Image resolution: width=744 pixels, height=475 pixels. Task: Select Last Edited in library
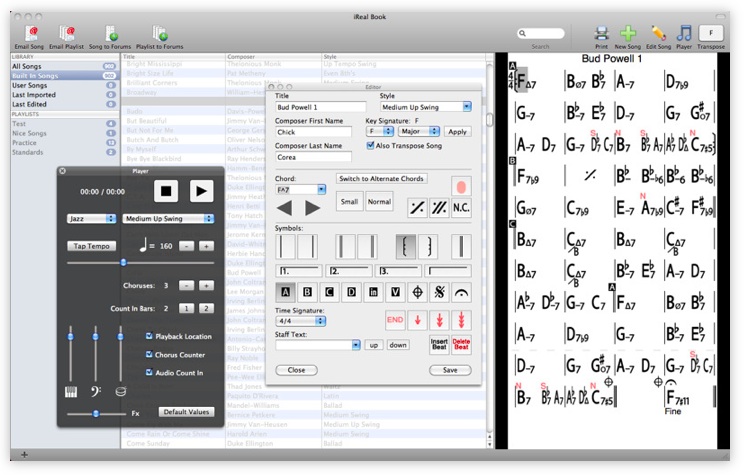tap(63, 104)
